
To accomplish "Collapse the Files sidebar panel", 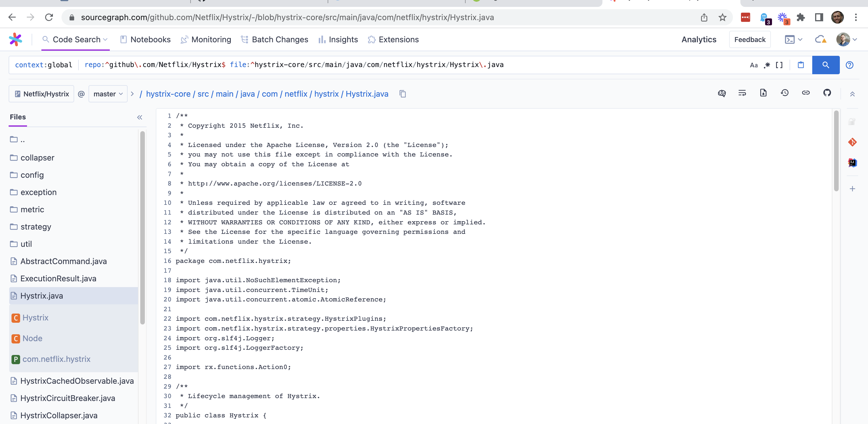I will (x=139, y=117).
